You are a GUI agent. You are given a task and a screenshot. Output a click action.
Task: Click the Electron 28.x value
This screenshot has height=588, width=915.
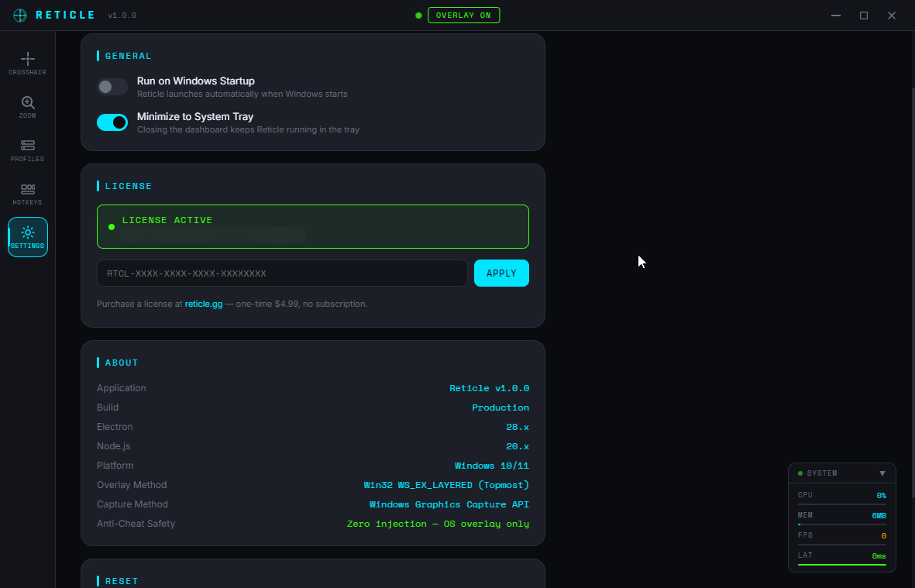[x=518, y=427]
